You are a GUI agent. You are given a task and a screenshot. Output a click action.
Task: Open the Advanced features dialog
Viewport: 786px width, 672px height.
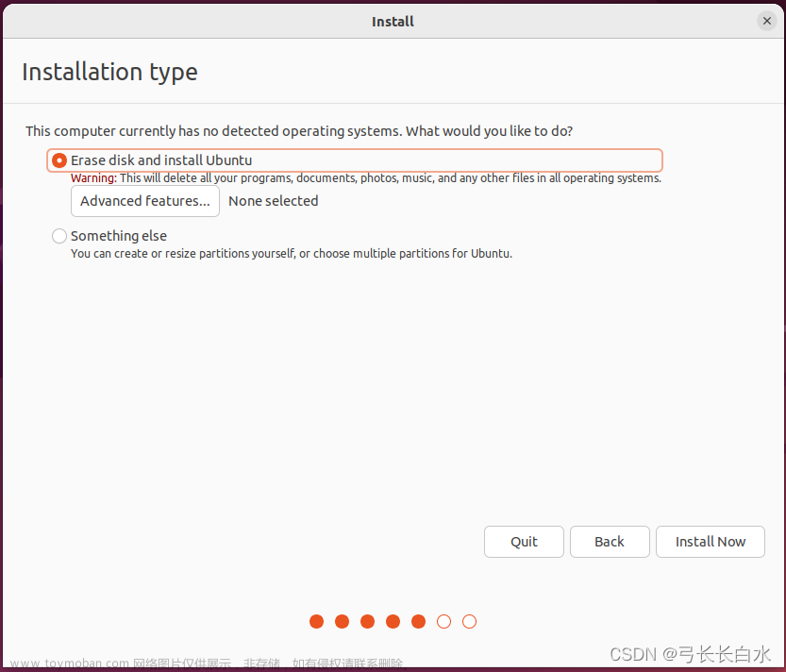144,200
